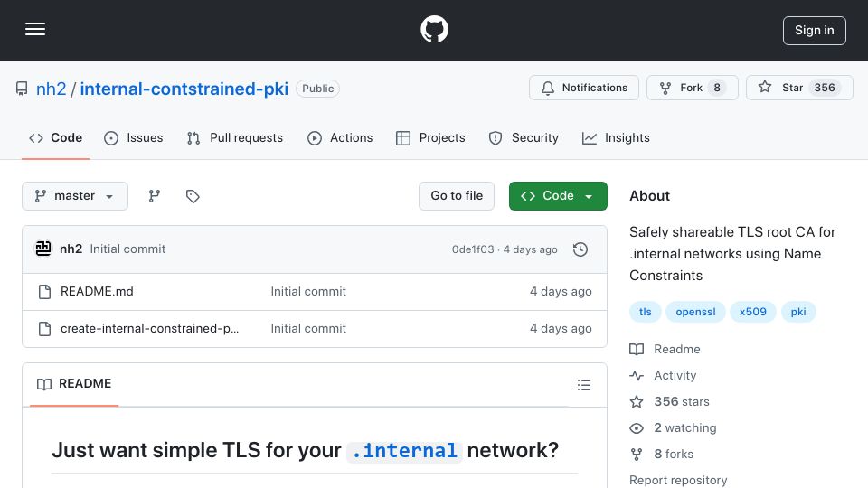Go to GitHub homepage via Octocat logo
This screenshot has width=868, height=488.
point(434,29)
